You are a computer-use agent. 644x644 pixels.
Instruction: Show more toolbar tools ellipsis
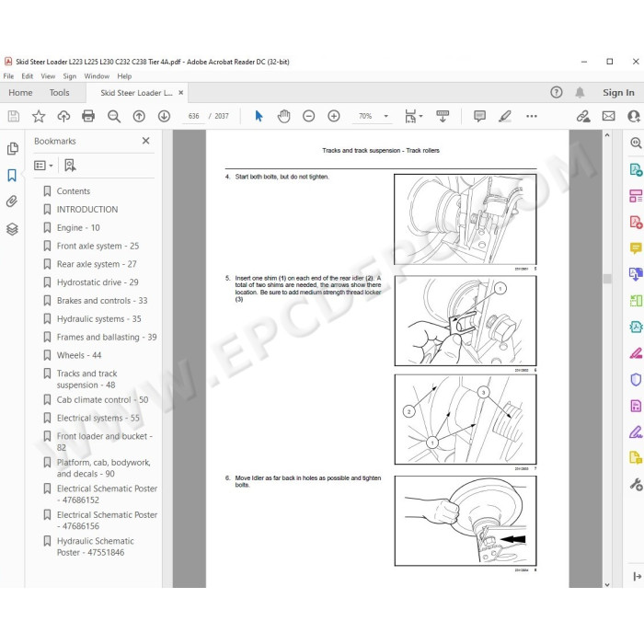(x=532, y=116)
